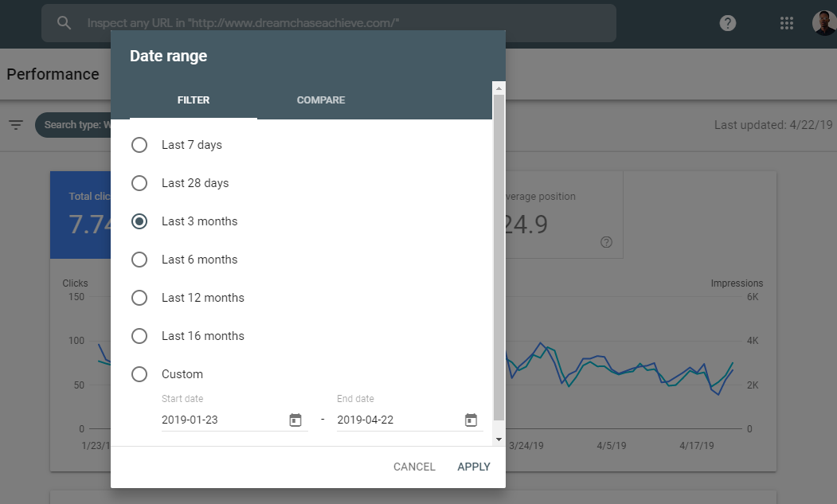This screenshot has width=837, height=504.
Task: Open the End date calendar picker
Action: pos(471,420)
